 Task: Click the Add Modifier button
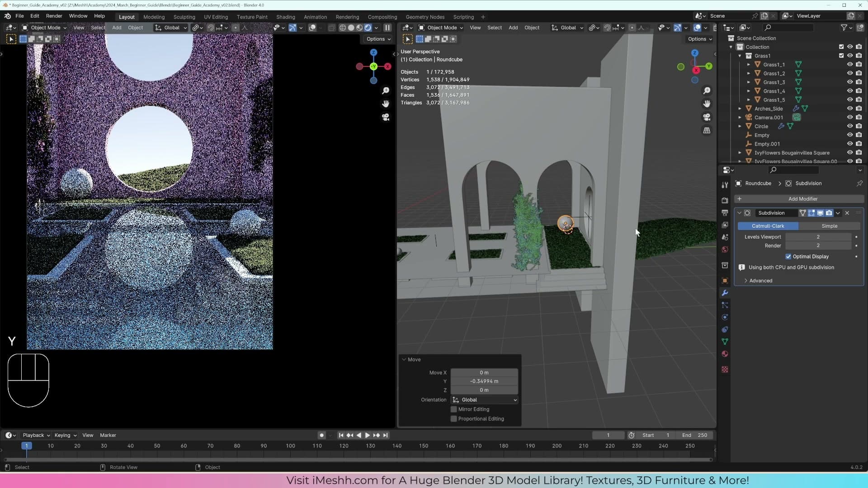(x=799, y=199)
